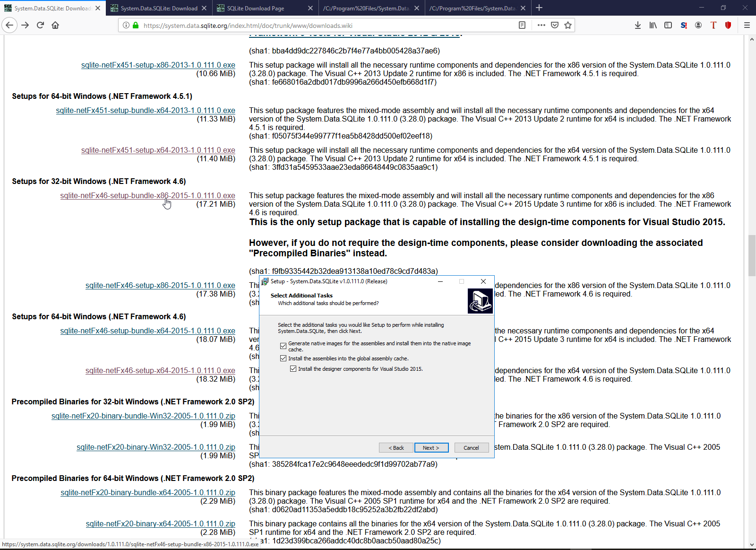Image resolution: width=756 pixels, height=550 pixels.
Task: Download sqlite-netFx46-setup-x64-2015 installer
Action: (x=160, y=371)
